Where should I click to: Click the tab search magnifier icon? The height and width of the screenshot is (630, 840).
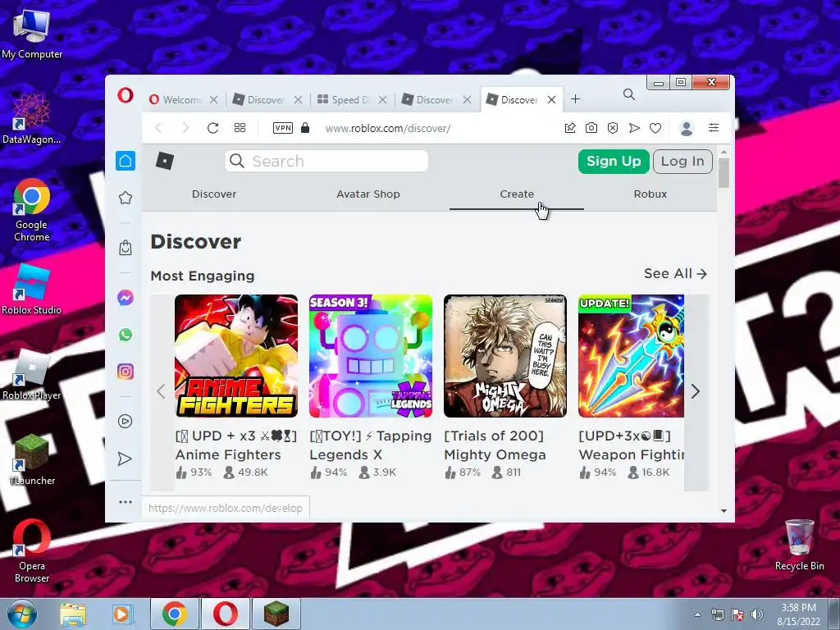629,95
